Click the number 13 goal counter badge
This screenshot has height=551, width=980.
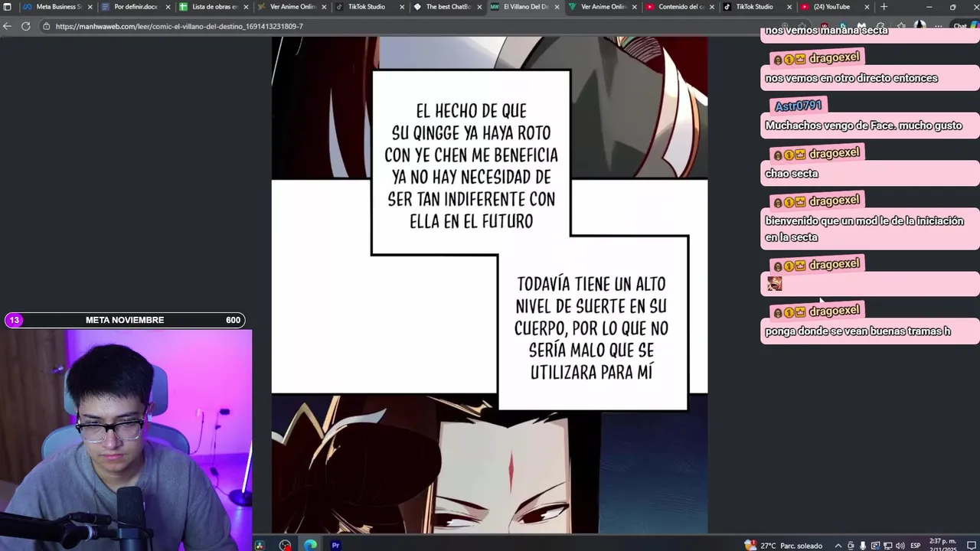(15, 320)
